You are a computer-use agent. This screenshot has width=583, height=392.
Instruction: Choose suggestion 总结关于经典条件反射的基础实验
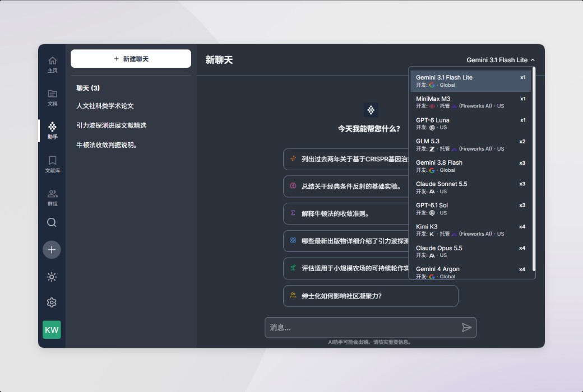point(346,186)
